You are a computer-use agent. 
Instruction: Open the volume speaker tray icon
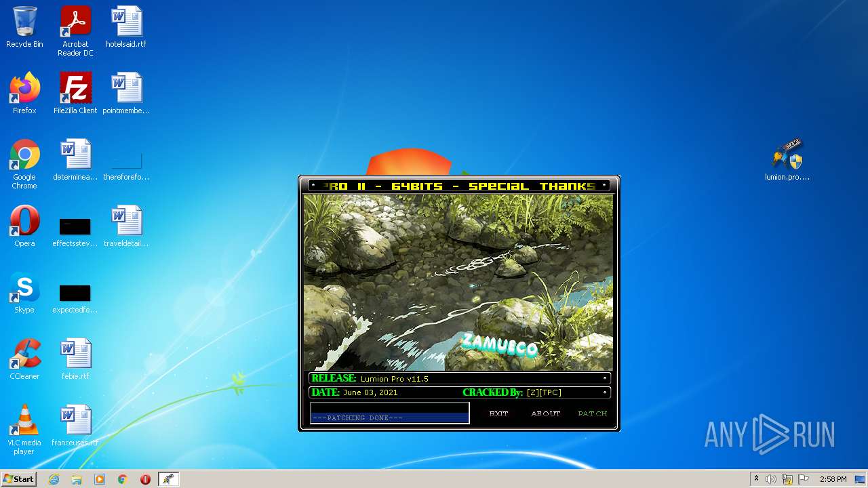pyautogui.click(x=771, y=479)
